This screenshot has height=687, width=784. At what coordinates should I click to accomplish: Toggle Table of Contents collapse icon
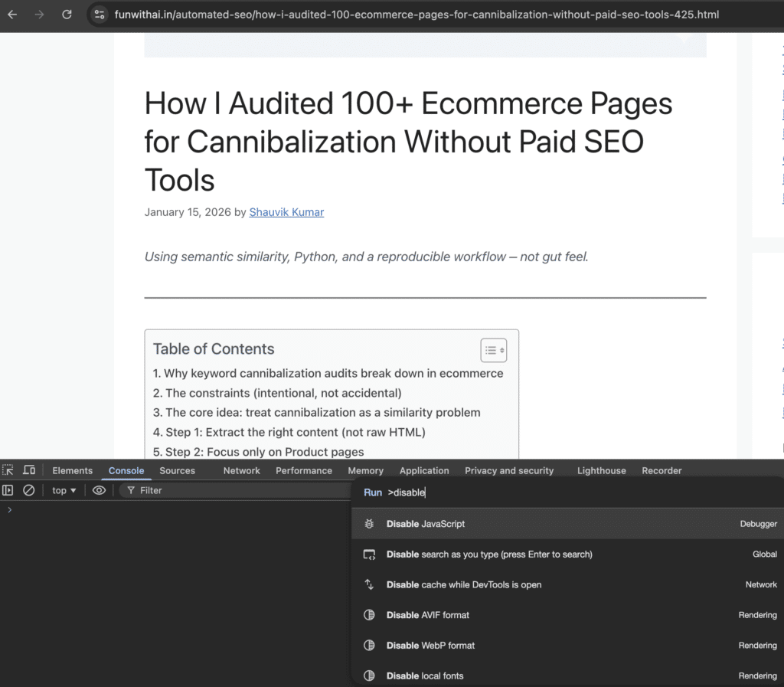point(494,350)
